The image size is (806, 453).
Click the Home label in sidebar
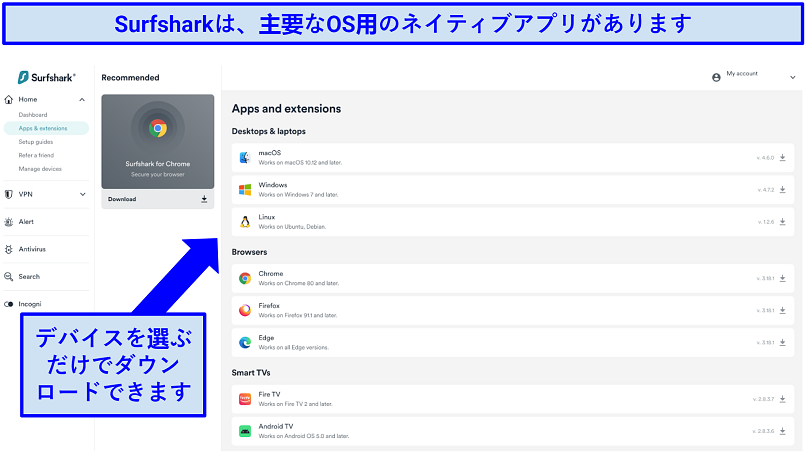click(x=28, y=100)
